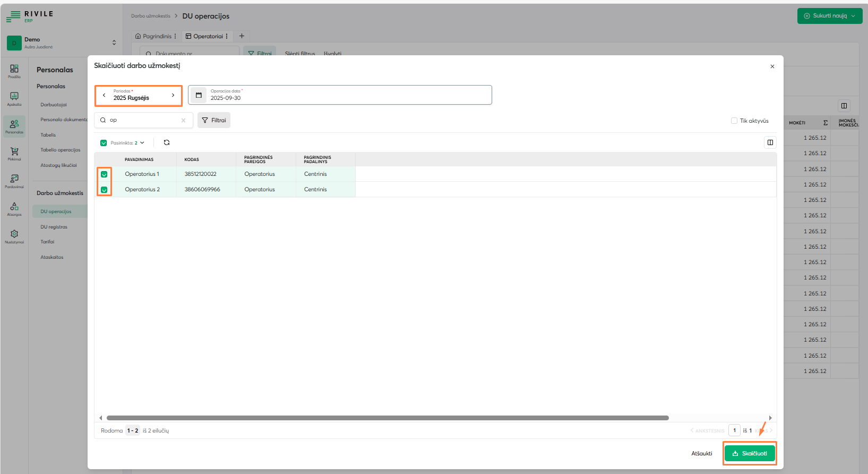Click the Skaičiuoti button
Screen dimensions: 868x474
tap(750, 453)
